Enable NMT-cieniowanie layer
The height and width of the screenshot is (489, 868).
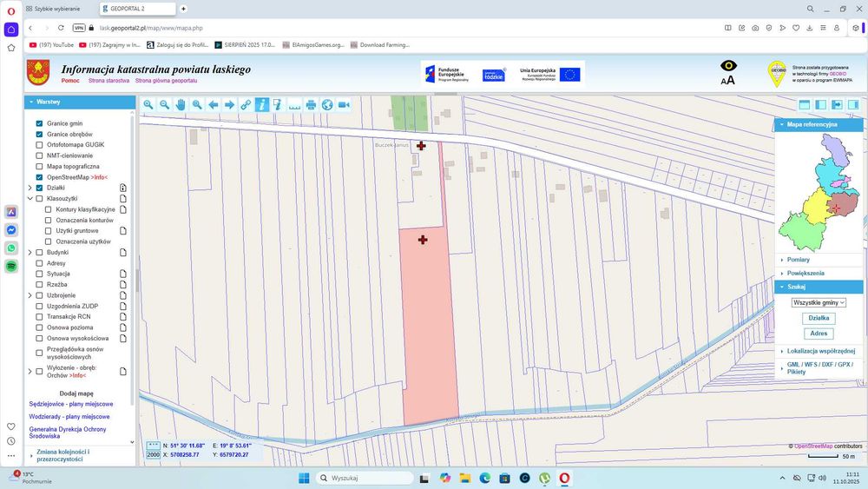pos(39,155)
